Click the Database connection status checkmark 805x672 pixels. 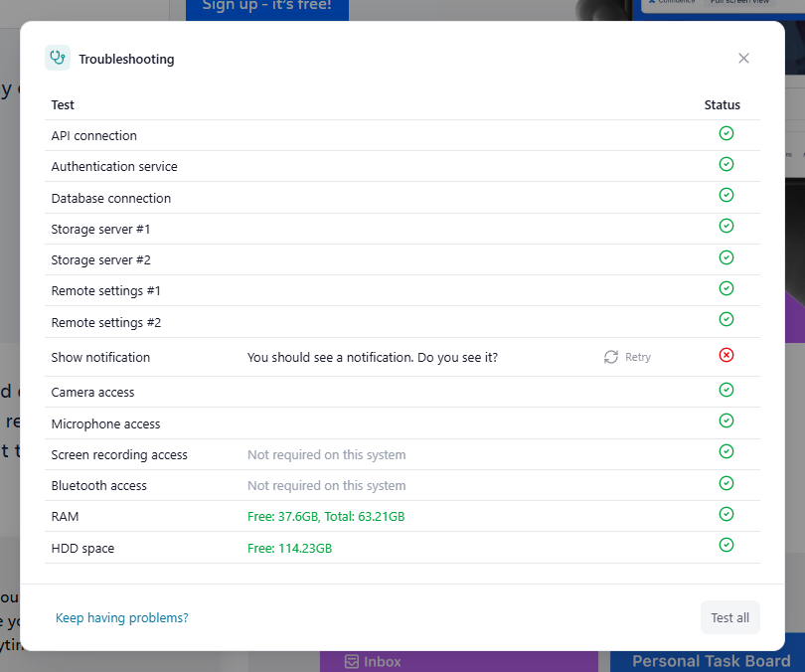[x=725, y=195]
